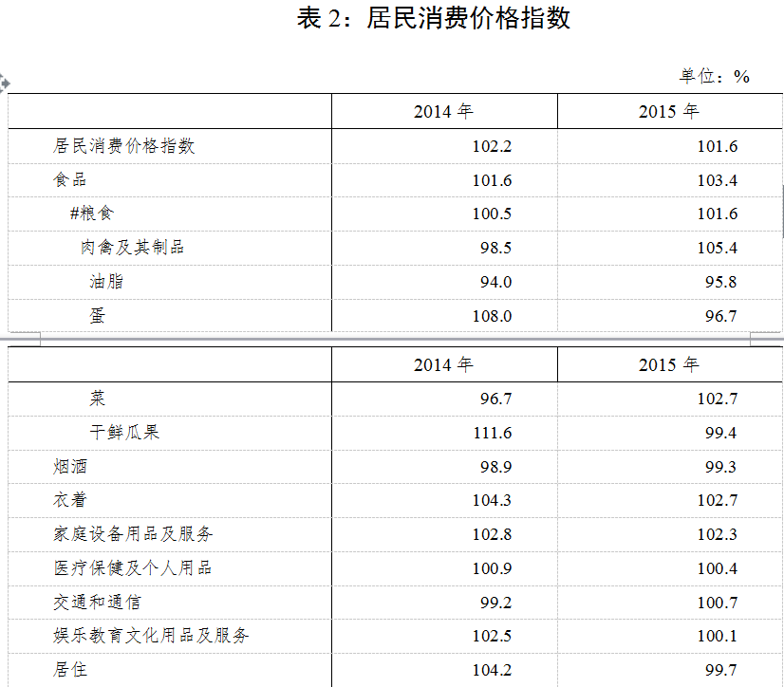Viewport: 784px width, 687px height.
Task: Select the first table's 2014 年 header cell
Action: pyautogui.click(x=443, y=111)
